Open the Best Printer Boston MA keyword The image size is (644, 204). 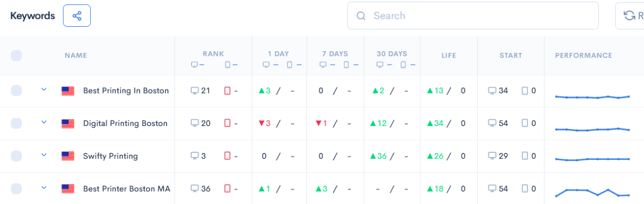[x=126, y=189]
